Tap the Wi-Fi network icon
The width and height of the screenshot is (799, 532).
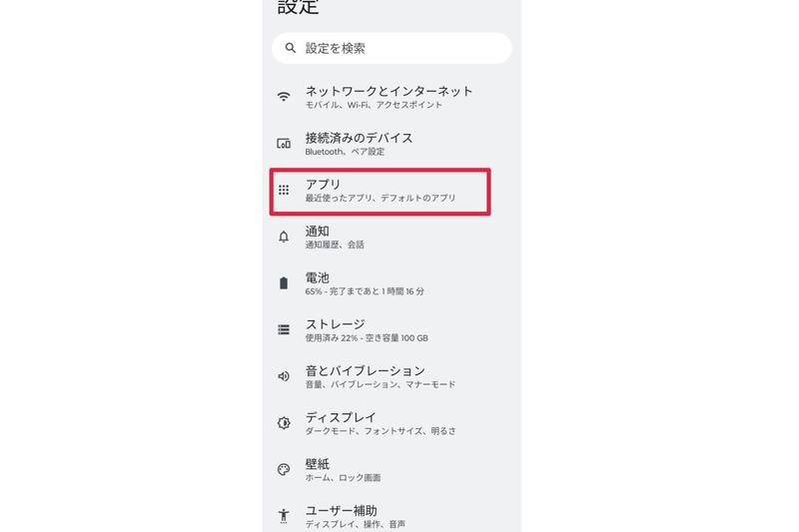[284, 97]
